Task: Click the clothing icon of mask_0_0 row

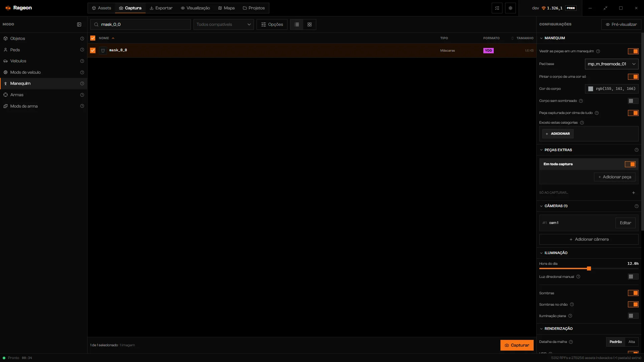Action: click(x=103, y=51)
